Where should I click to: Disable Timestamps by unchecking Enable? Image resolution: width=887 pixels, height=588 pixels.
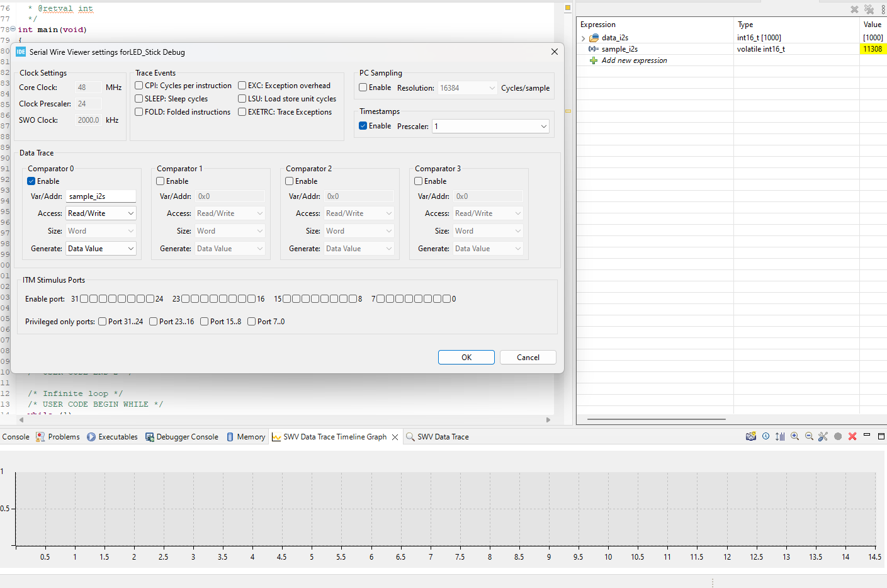[x=363, y=125]
